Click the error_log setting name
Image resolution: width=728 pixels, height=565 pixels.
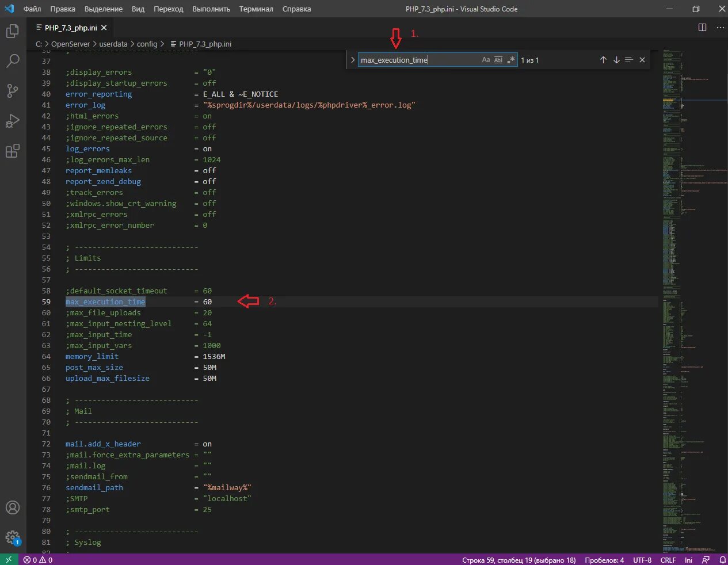coord(86,105)
